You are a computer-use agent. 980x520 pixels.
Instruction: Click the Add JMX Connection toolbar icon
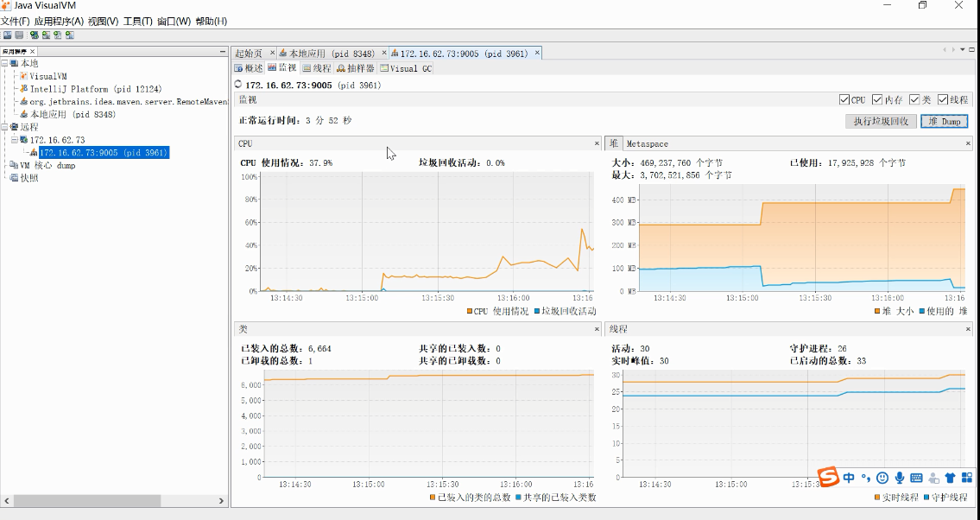(x=47, y=35)
